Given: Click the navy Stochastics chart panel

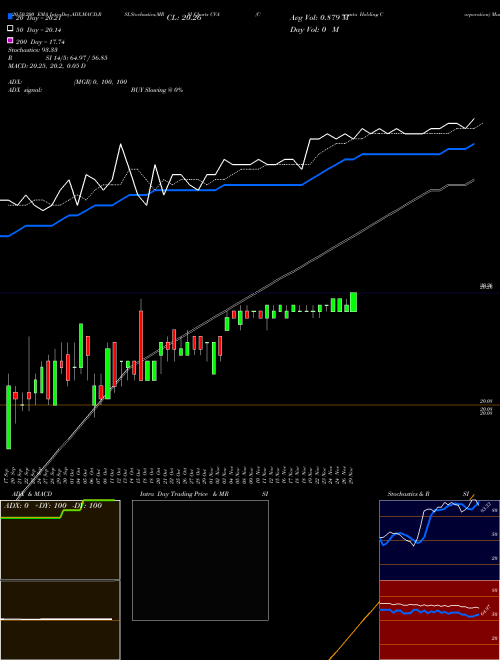Looking at the screenshot, I should [439, 540].
